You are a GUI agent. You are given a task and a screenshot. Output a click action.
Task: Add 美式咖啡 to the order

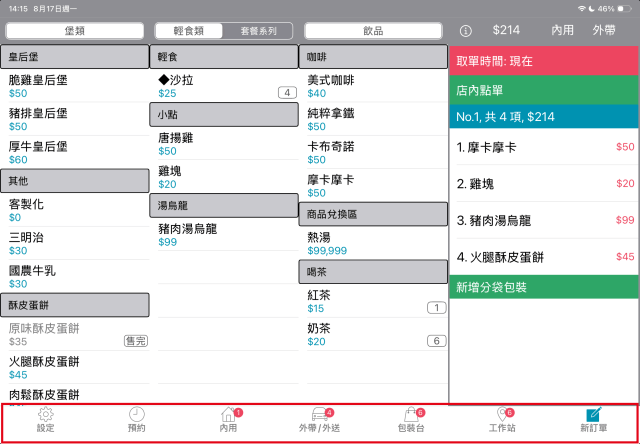[373, 86]
